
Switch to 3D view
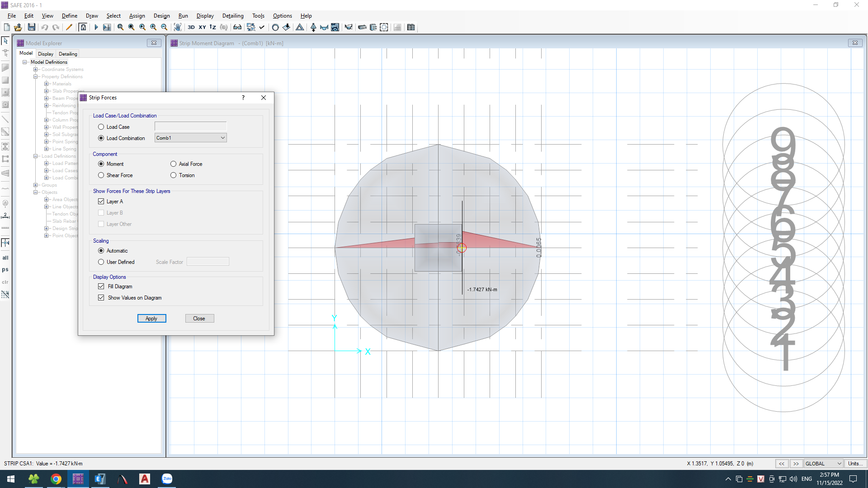191,27
